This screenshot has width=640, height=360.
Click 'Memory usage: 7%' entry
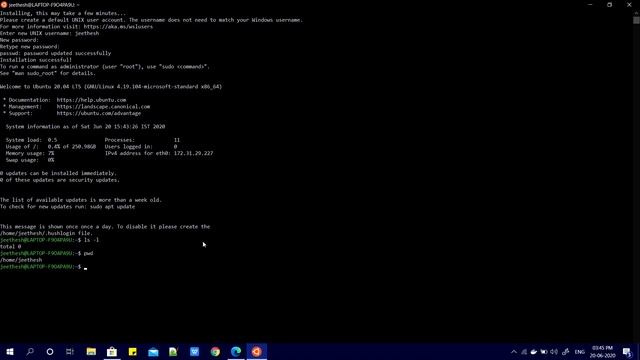pos(30,153)
